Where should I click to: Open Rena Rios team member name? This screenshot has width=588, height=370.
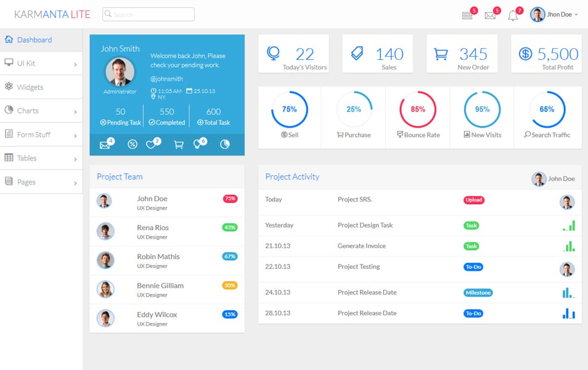[x=153, y=228]
